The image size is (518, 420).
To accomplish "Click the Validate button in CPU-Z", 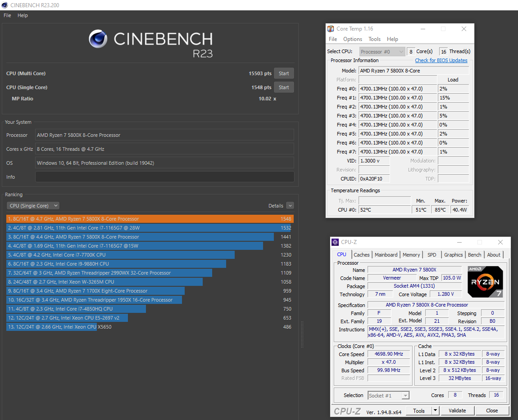I will (x=457, y=411).
